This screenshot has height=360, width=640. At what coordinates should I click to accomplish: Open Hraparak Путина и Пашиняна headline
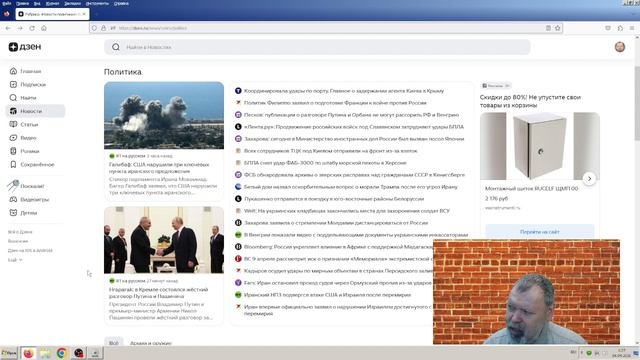(159, 293)
